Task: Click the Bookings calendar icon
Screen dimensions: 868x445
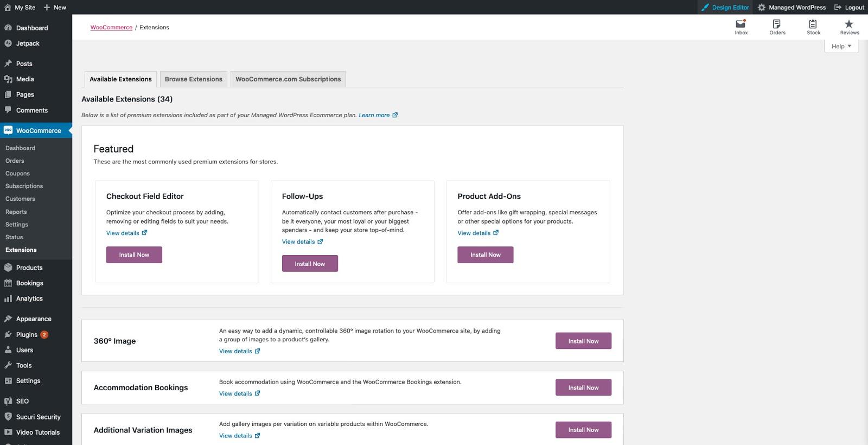Action: (8, 283)
